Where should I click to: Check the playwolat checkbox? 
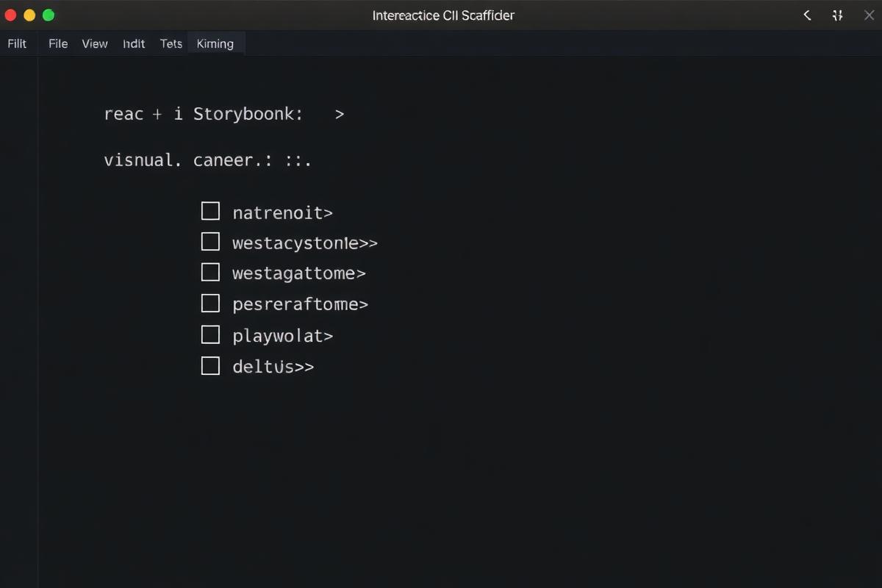click(x=210, y=335)
